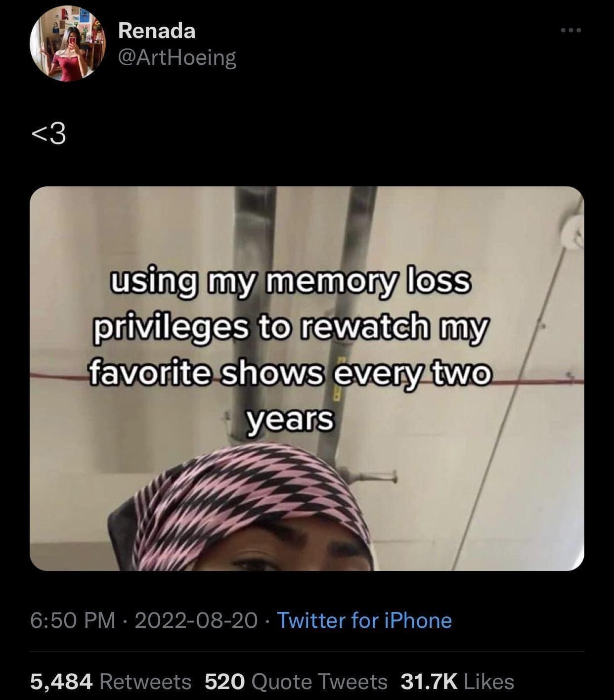
Task: Click the 6:50 PM timestamp
Action: pyautogui.click(x=73, y=620)
